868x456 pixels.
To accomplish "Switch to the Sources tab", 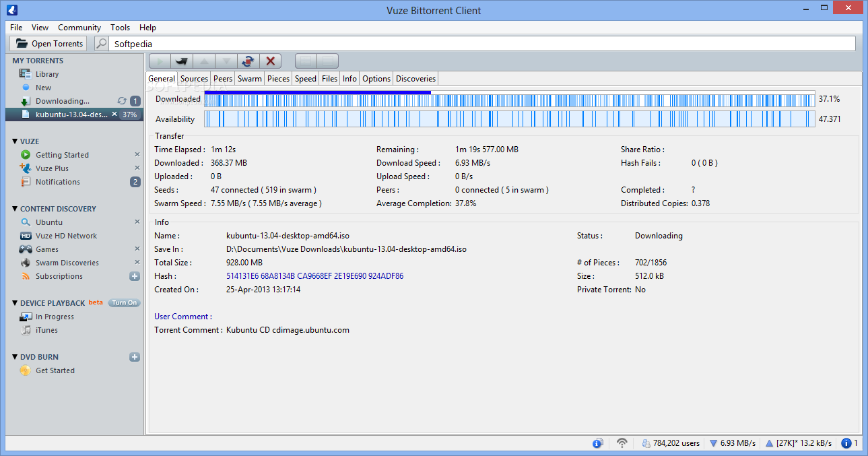I will click(x=194, y=79).
